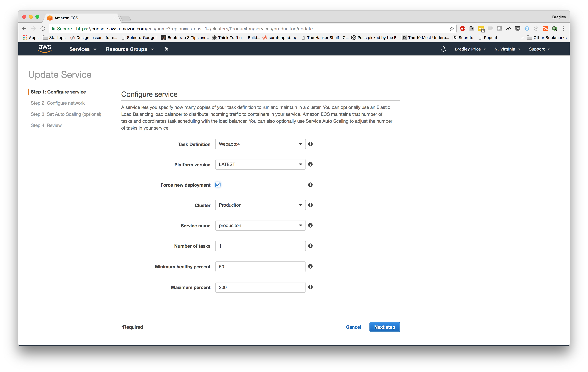The height and width of the screenshot is (372, 588).
Task: Open the notifications bell icon
Action: point(443,49)
